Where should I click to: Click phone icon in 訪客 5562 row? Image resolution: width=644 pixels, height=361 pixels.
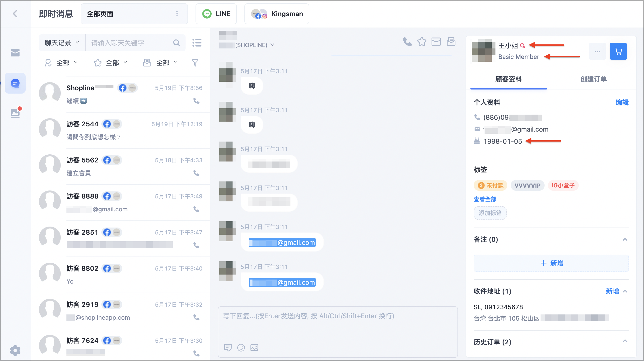click(x=196, y=173)
